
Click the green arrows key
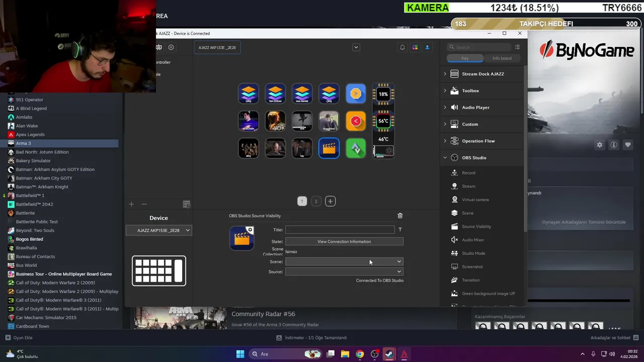point(356,148)
